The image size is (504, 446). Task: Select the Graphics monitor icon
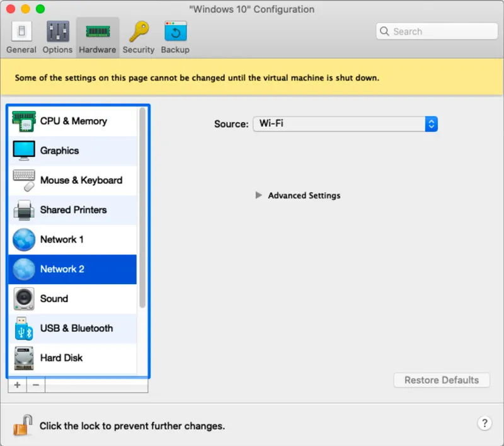pyautogui.click(x=24, y=151)
